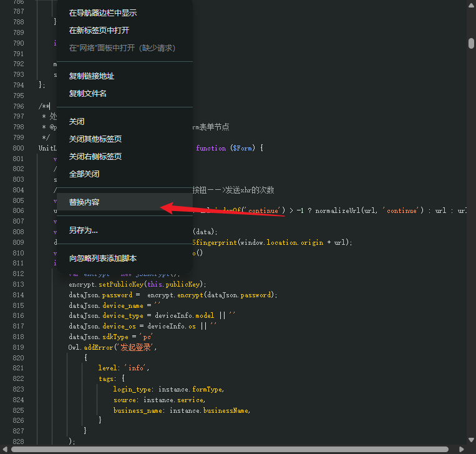Click the horizontal scrollbar left arrow
The height and width of the screenshot is (454, 476).
pyautogui.click(x=5, y=450)
